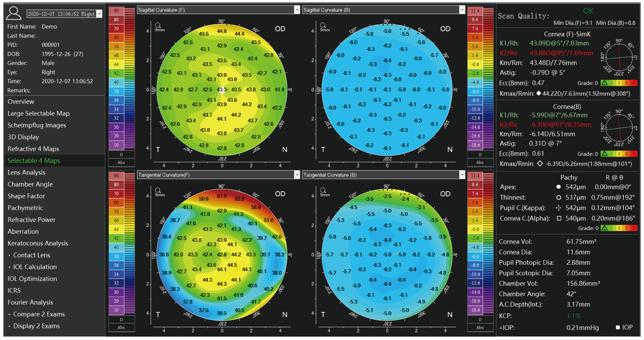Click the square Cornea C.(Alpha) marker icon
Screen dimensions: 644x340
[559, 218]
